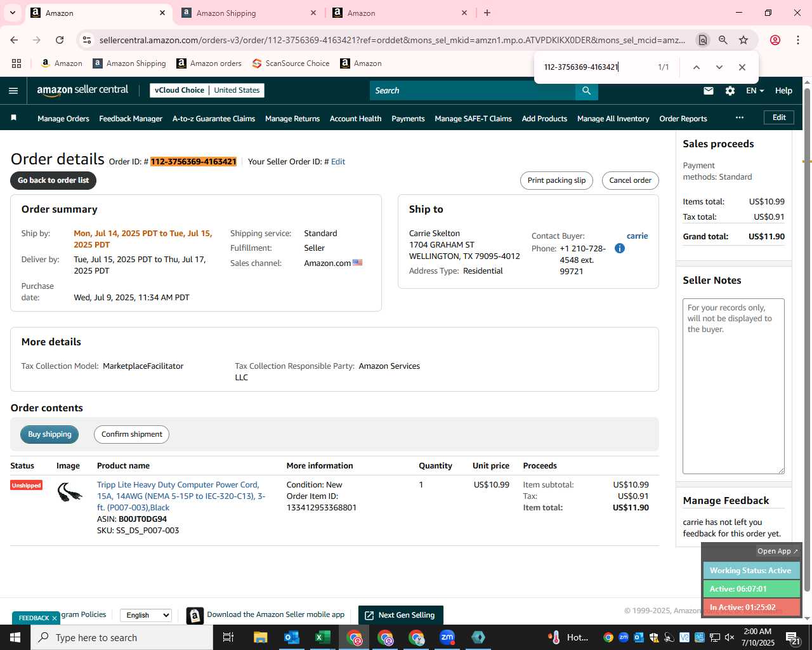Open Order Reports menu
Viewport: 812px width, 650px height.
tap(683, 119)
